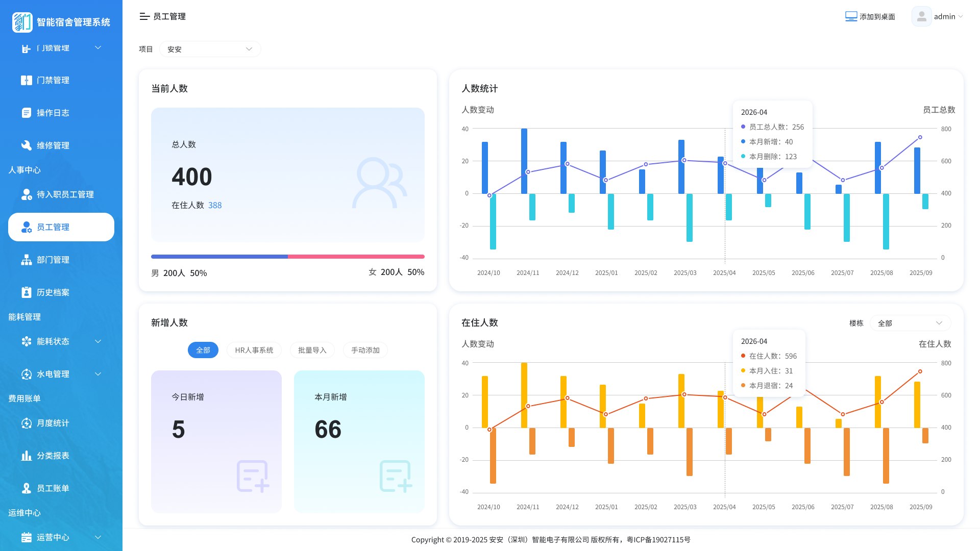The width and height of the screenshot is (980, 551).
Task: Click the 2024/11 yellow bar in 在住人数 chart
Action: (524, 395)
